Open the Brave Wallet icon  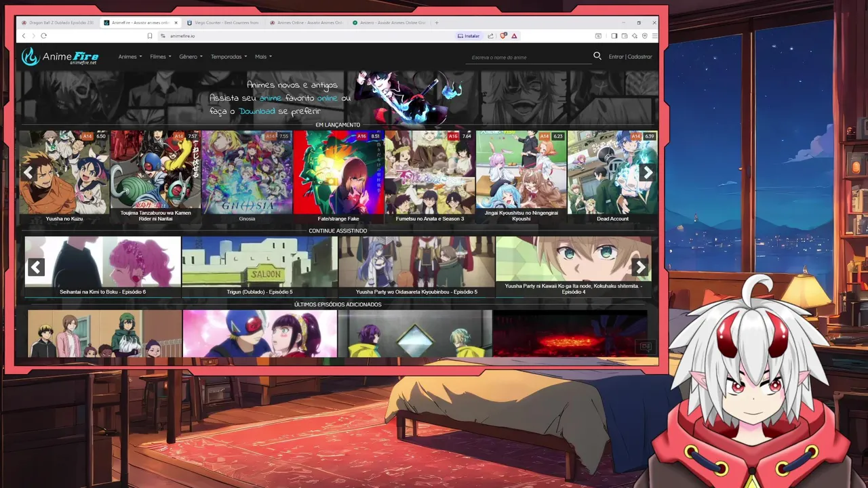(625, 36)
